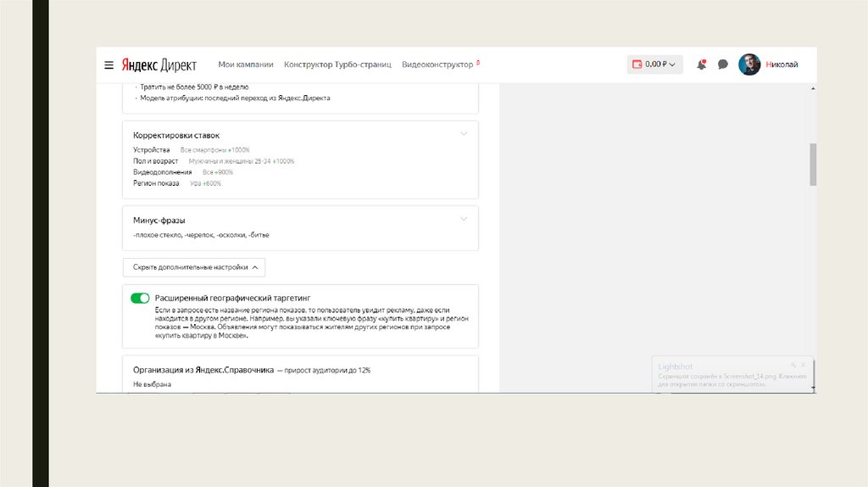Click Модель атрибуции strategy line
The image size is (868, 487).
pyautogui.click(x=235, y=98)
